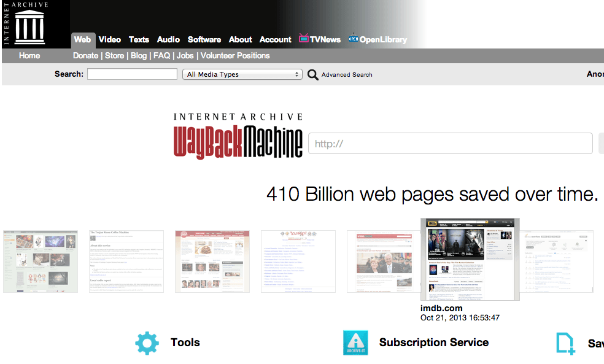Open the Account menu item
The height and width of the screenshot is (364, 604).
point(276,40)
